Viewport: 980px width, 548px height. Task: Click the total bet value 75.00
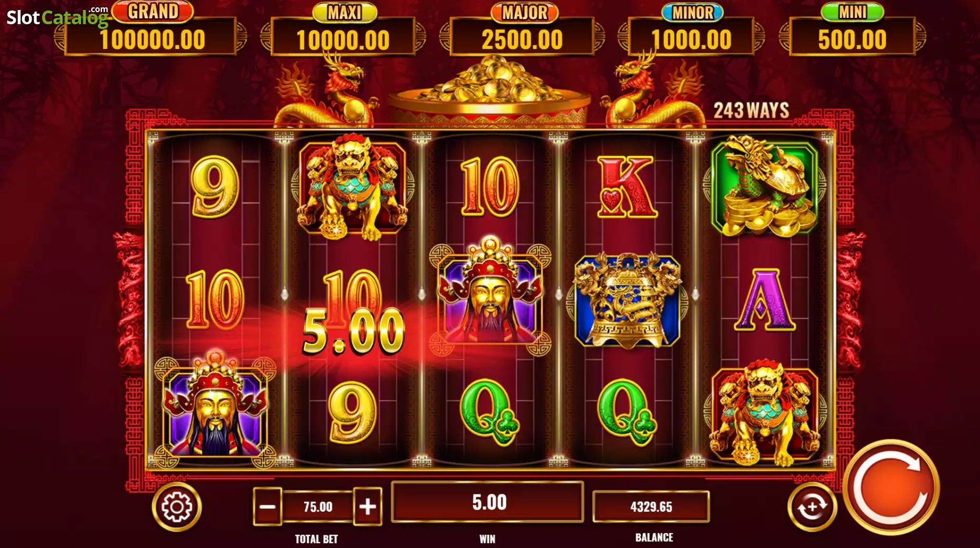tap(318, 507)
